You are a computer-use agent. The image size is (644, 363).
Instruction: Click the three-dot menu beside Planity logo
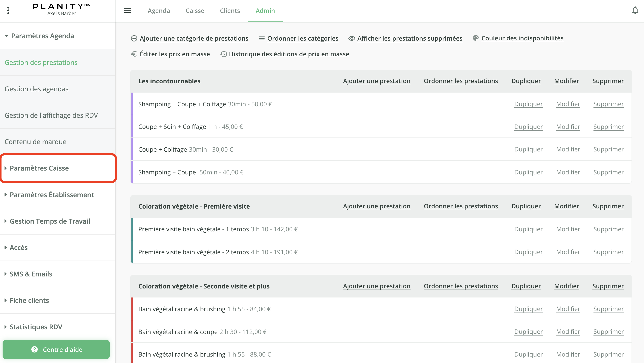coord(8,11)
